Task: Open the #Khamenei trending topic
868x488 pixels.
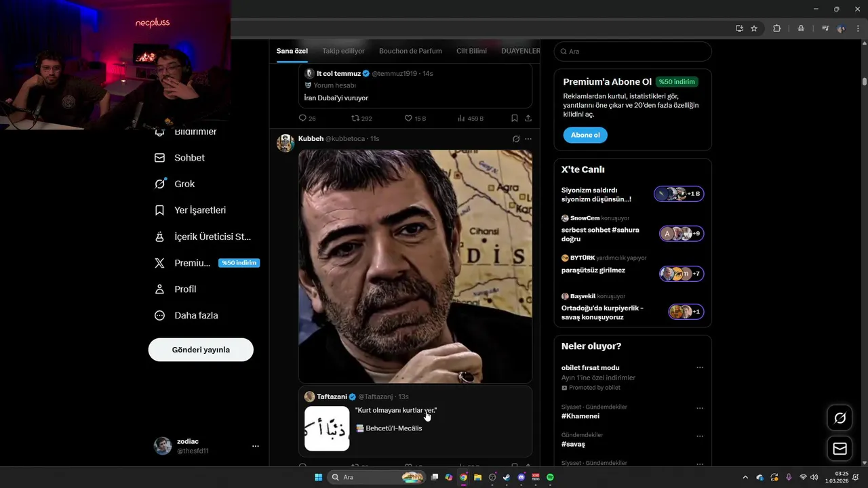Action: pyautogui.click(x=580, y=416)
